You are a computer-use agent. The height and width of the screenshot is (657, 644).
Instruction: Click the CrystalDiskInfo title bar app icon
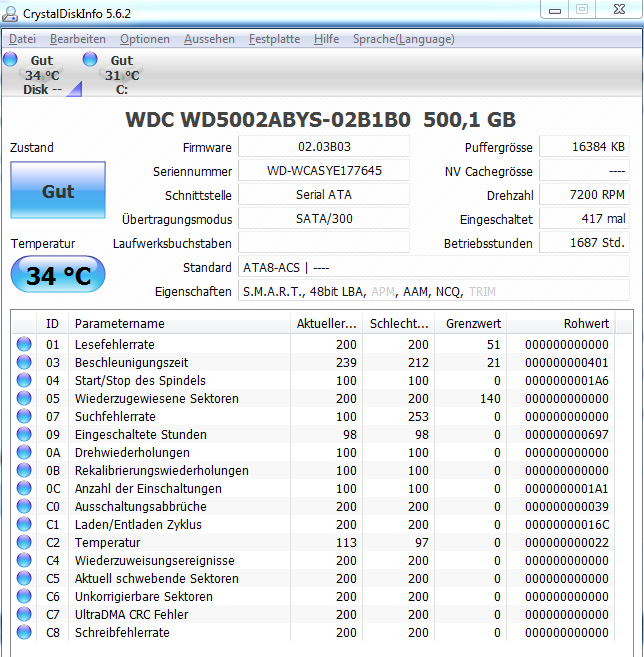[10, 14]
